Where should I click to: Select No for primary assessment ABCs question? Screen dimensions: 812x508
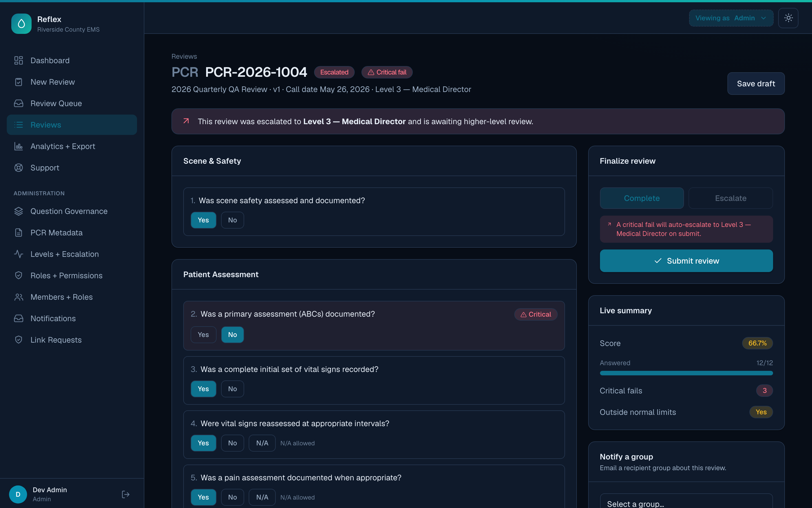point(233,335)
